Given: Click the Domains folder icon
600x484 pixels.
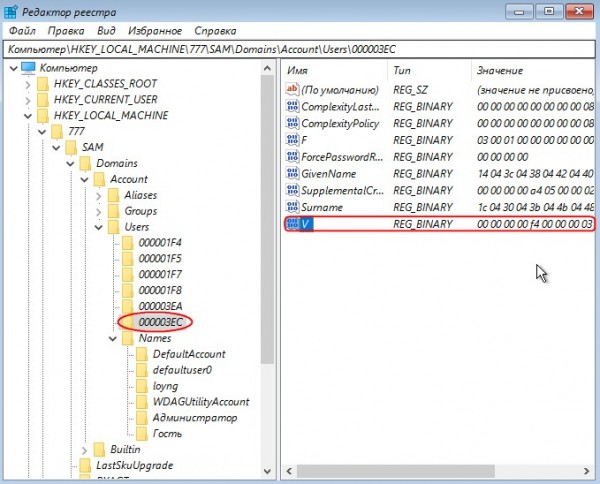Looking at the screenshot, I should click(x=85, y=163).
